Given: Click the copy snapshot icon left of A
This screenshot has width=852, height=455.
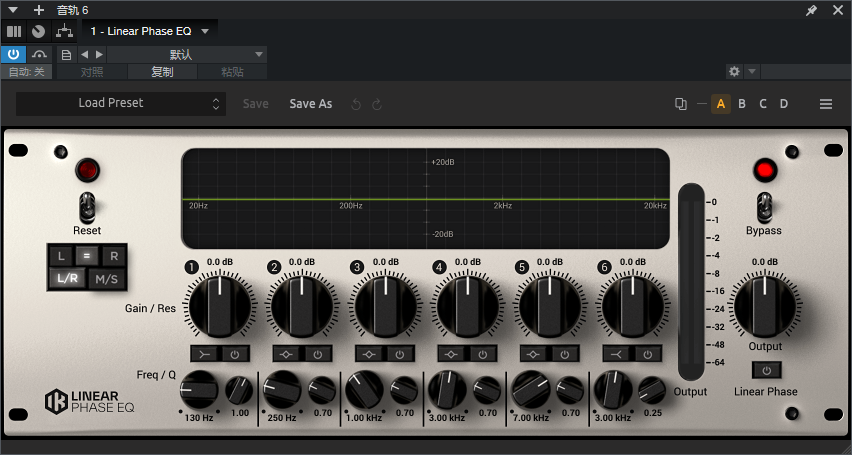Looking at the screenshot, I should pos(680,104).
